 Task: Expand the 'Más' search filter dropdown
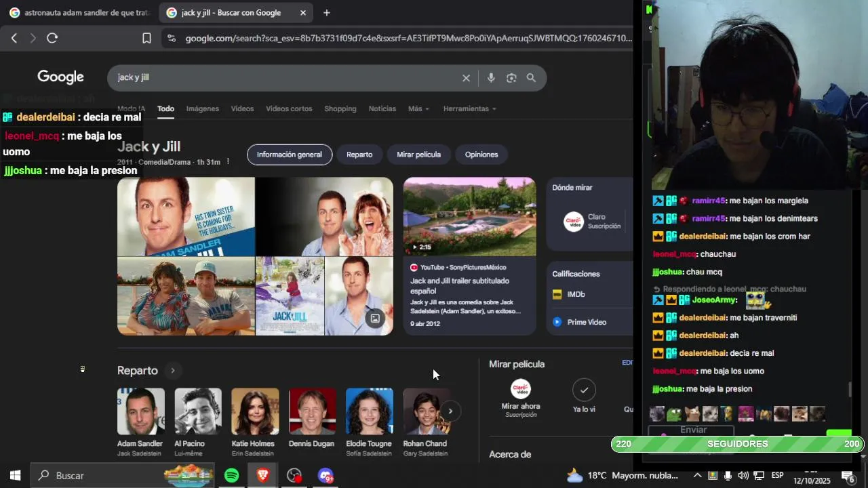tap(418, 109)
